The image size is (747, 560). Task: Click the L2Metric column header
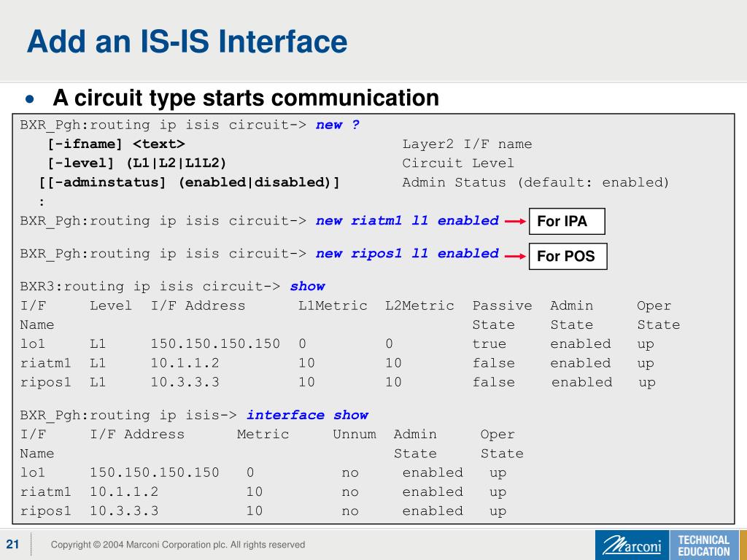click(419, 306)
